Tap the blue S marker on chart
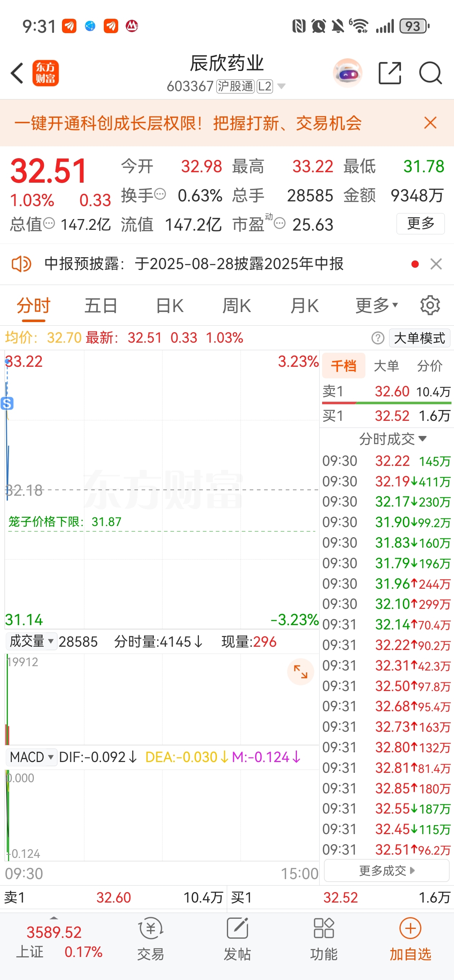 pyautogui.click(x=7, y=403)
